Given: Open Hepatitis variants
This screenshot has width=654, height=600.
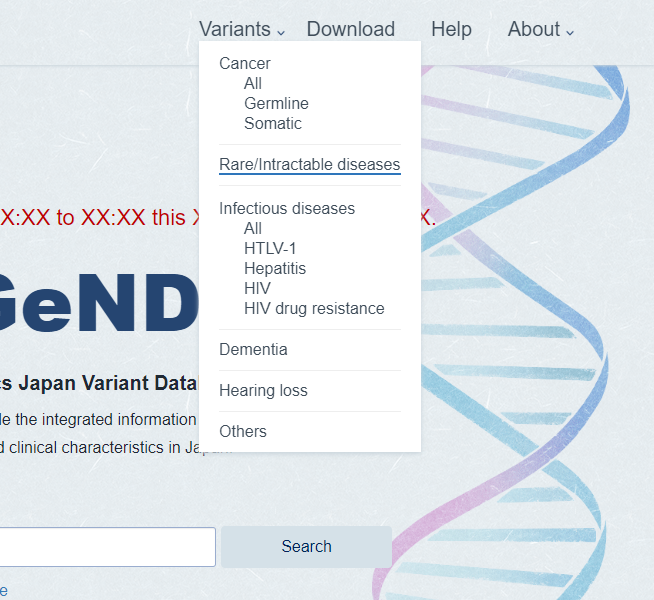Looking at the screenshot, I should coord(275,269).
